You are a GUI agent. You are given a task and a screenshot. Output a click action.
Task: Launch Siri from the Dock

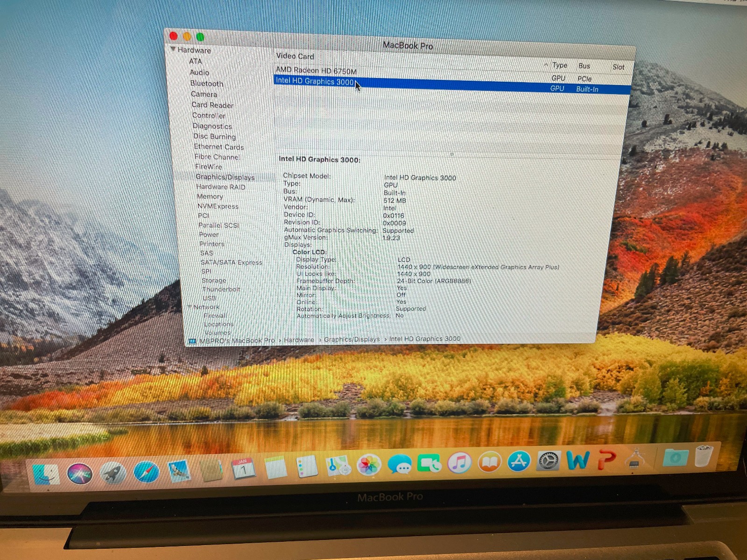pos(80,474)
